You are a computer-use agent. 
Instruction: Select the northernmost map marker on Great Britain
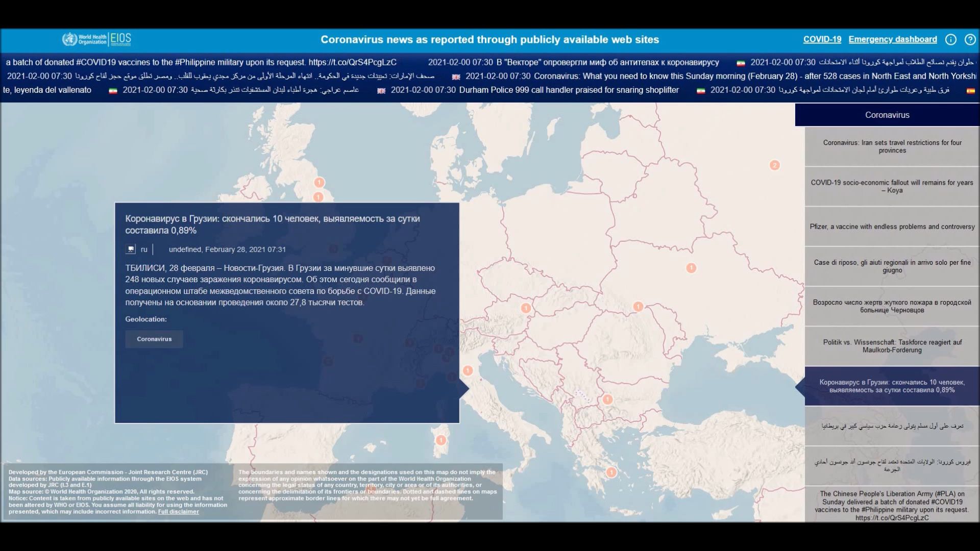coord(320,182)
